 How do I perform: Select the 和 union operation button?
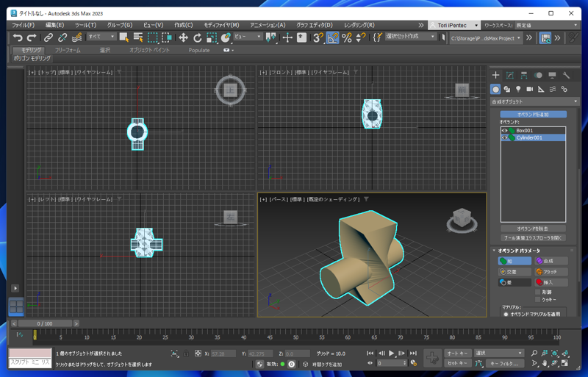[514, 261]
